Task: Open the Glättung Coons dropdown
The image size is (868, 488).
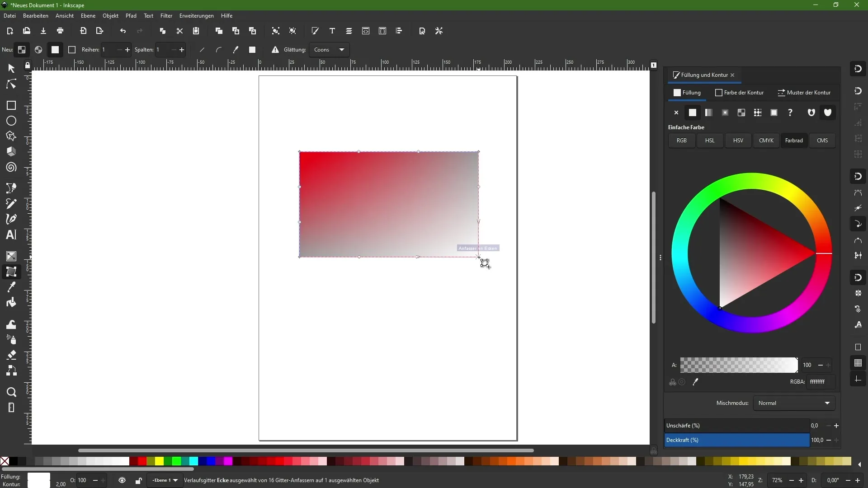Action: (x=330, y=50)
